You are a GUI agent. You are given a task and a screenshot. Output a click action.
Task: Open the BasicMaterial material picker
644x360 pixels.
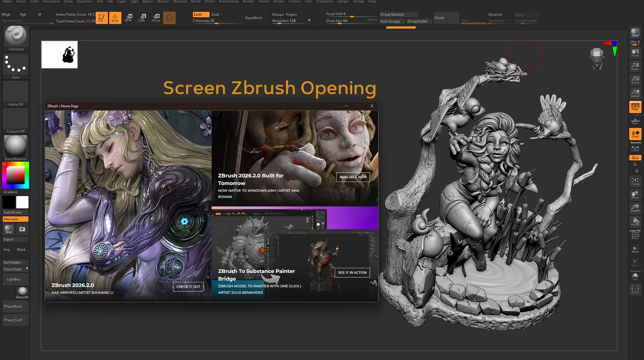pos(16,148)
